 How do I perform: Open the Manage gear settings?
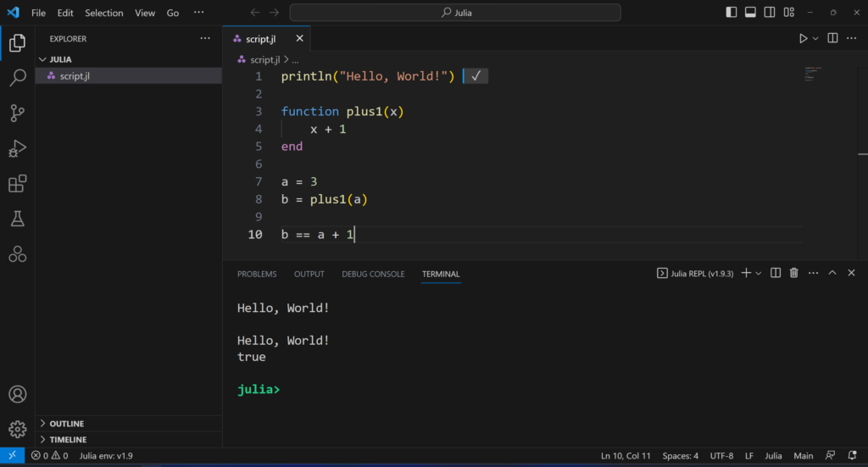tap(17, 429)
